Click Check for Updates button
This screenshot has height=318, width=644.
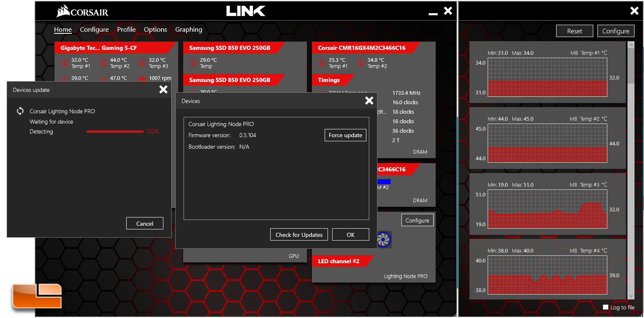pyautogui.click(x=299, y=235)
